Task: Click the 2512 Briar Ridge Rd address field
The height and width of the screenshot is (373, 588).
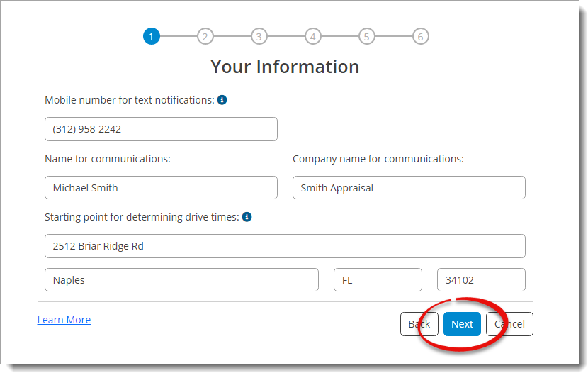Action: [285, 246]
